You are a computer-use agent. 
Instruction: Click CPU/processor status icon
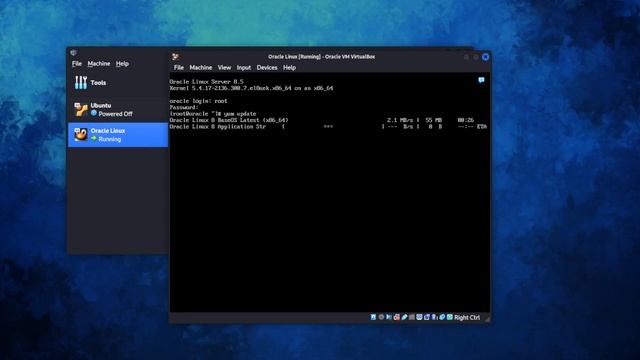pyautogui.click(x=434, y=317)
